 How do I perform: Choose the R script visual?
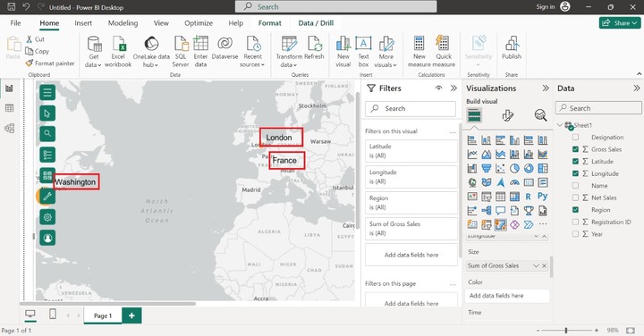click(x=529, y=197)
